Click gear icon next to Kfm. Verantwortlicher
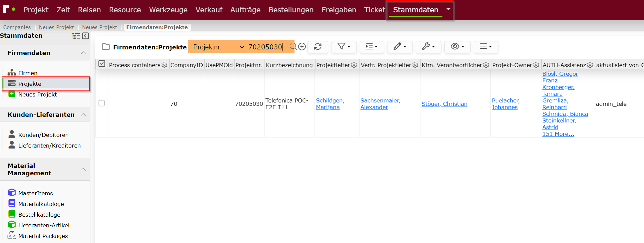 click(486, 65)
